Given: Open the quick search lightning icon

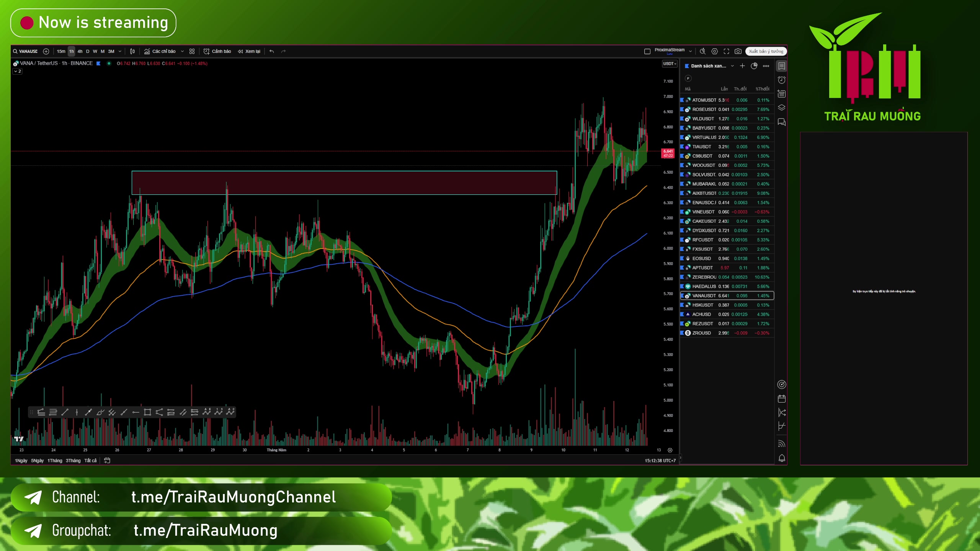Looking at the screenshot, I should (x=702, y=51).
